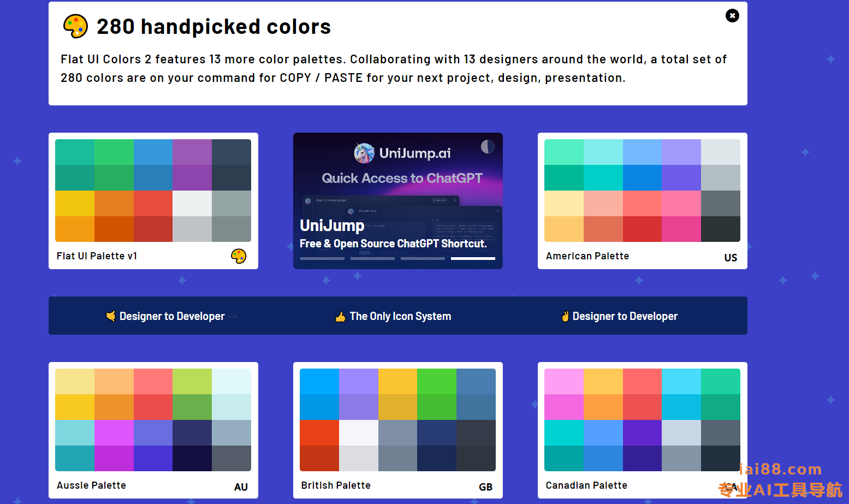Image resolution: width=849 pixels, height=504 pixels.
Task: Close the 280 handpicked colors banner
Action: [732, 16]
